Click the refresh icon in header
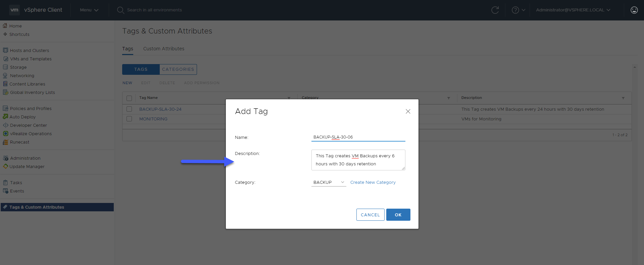644x265 pixels. click(495, 10)
